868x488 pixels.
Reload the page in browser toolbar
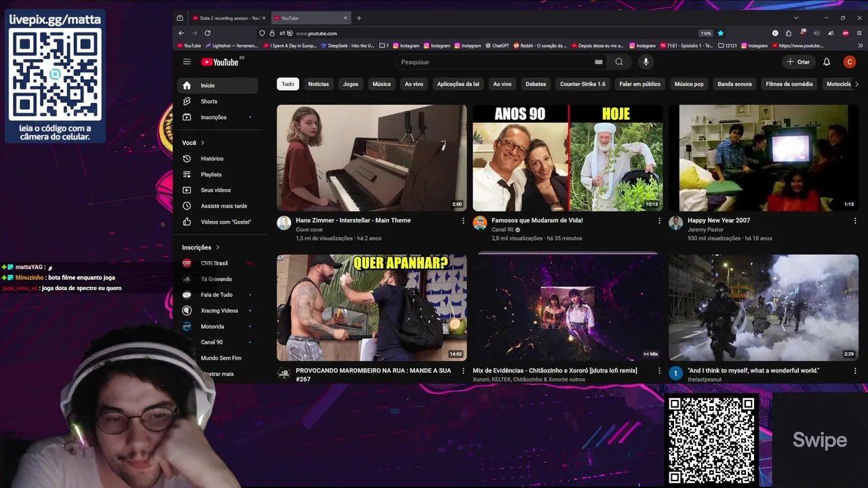[x=208, y=33]
